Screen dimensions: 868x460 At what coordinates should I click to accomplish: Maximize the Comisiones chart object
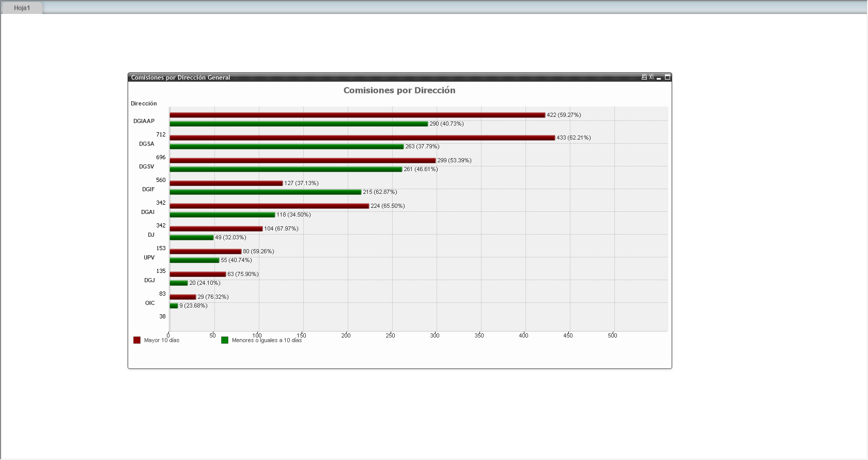667,77
